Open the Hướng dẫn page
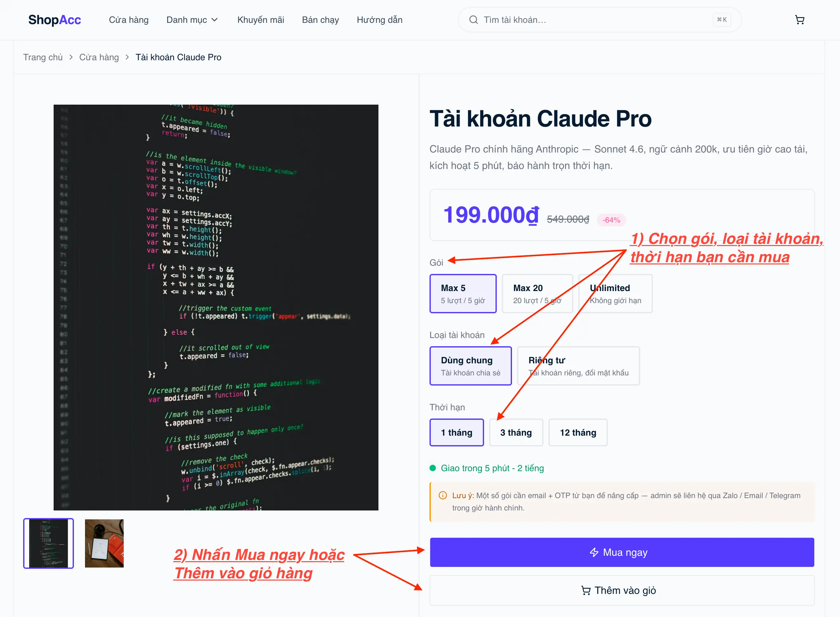The image size is (840, 617). (379, 20)
